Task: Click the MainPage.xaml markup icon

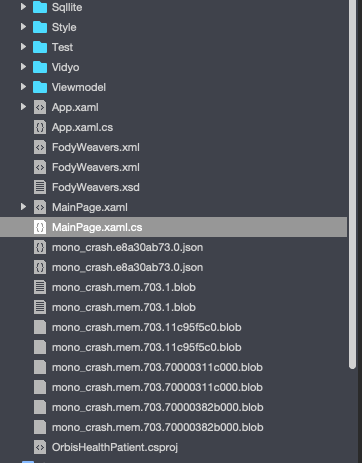Action: [40, 207]
